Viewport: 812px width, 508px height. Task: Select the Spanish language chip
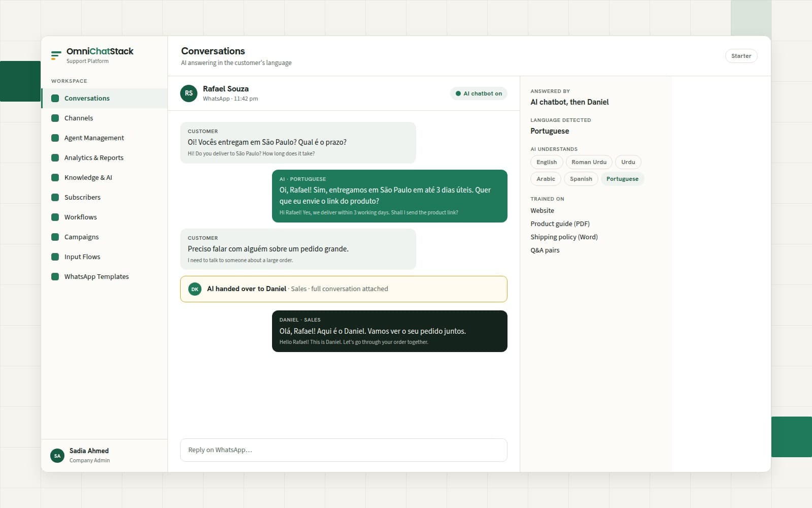pyautogui.click(x=581, y=179)
